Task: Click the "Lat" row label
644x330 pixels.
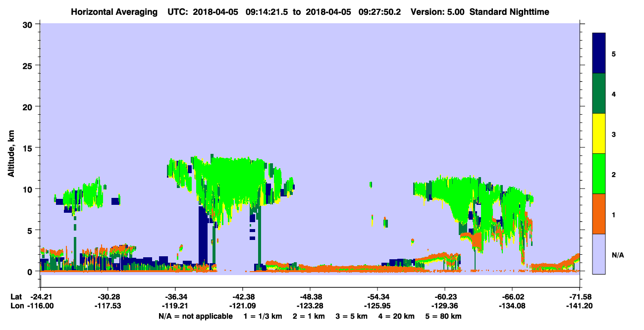Action: pyautogui.click(x=16, y=297)
